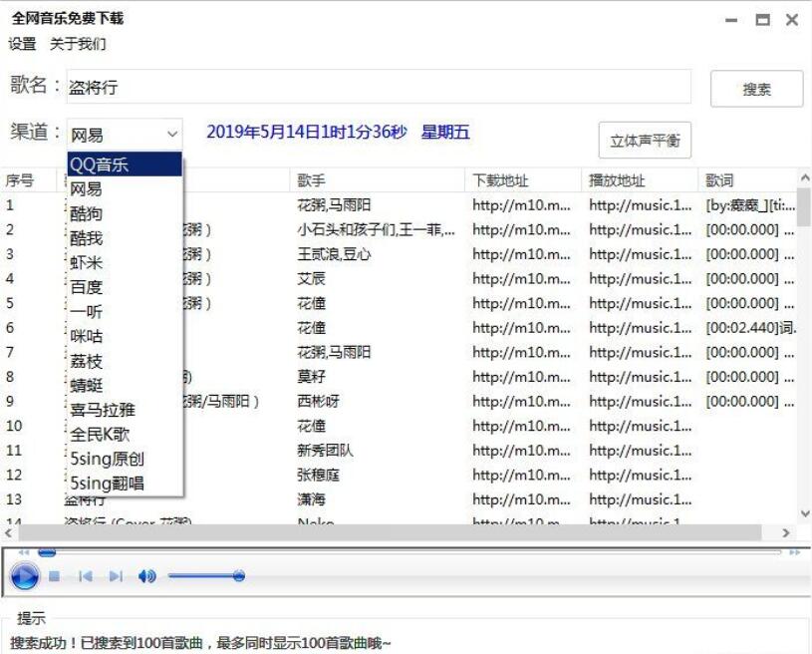The width and height of the screenshot is (812, 654).
Task: Maximize the music downloader window
Action: click(762, 20)
